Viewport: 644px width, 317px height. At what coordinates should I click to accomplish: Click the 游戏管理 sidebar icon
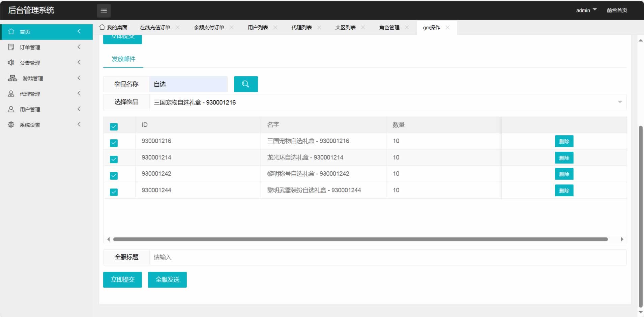pos(12,78)
